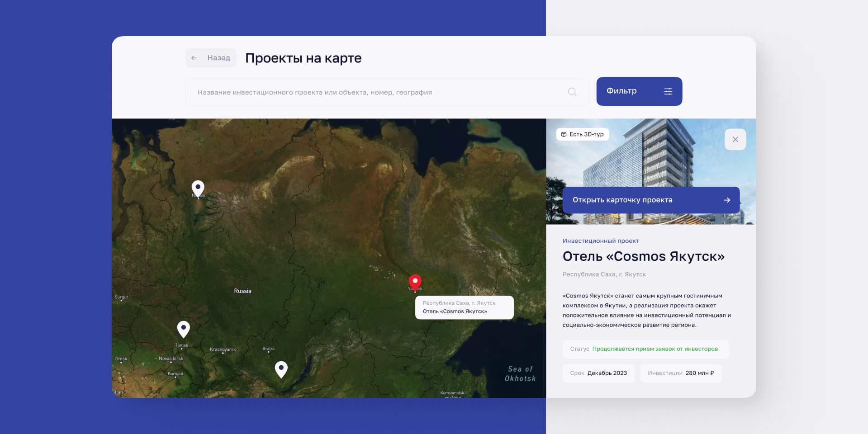The height and width of the screenshot is (434, 868).
Task: Click the 3D cube icon in badge
Action: click(564, 134)
